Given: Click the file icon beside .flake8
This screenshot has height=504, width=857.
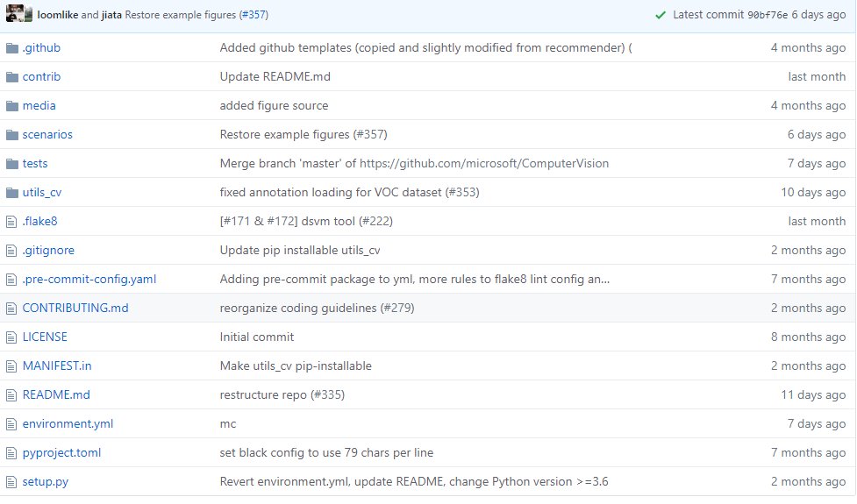Looking at the screenshot, I should pyautogui.click(x=11, y=222).
